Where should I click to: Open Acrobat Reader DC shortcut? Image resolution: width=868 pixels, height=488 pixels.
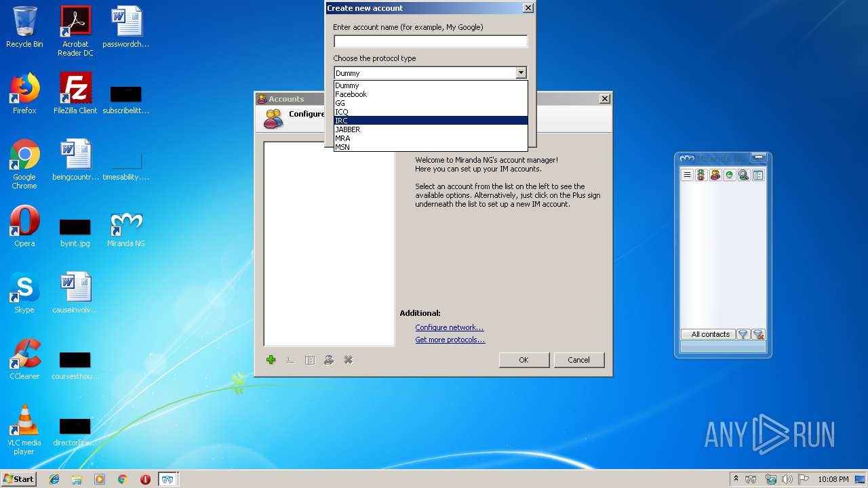[x=75, y=31]
